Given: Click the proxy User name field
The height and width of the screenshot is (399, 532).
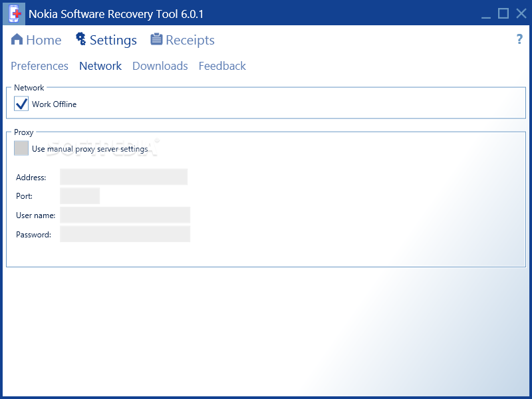Looking at the screenshot, I should pos(125,215).
